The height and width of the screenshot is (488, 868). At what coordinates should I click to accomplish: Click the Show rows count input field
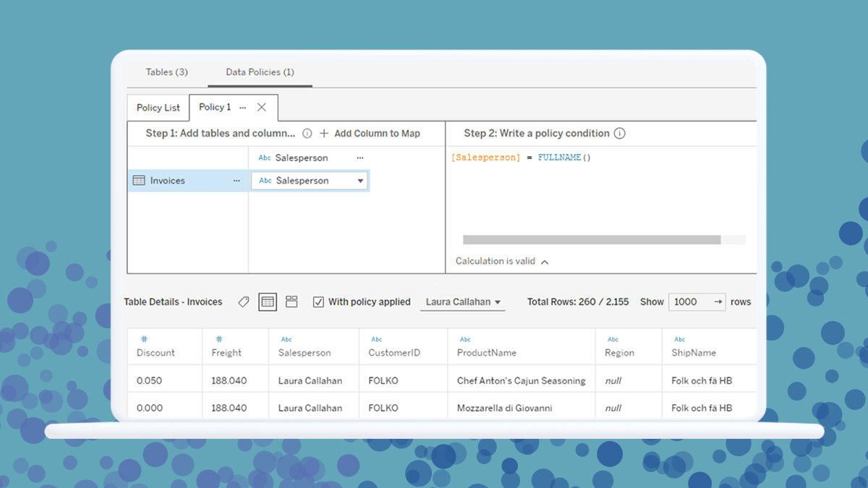click(689, 302)
